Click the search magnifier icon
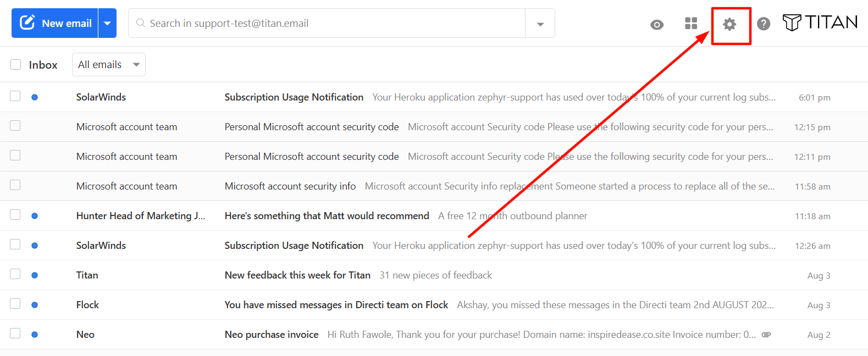The width and height of the screenshot is (868, 356). point(140,23)
